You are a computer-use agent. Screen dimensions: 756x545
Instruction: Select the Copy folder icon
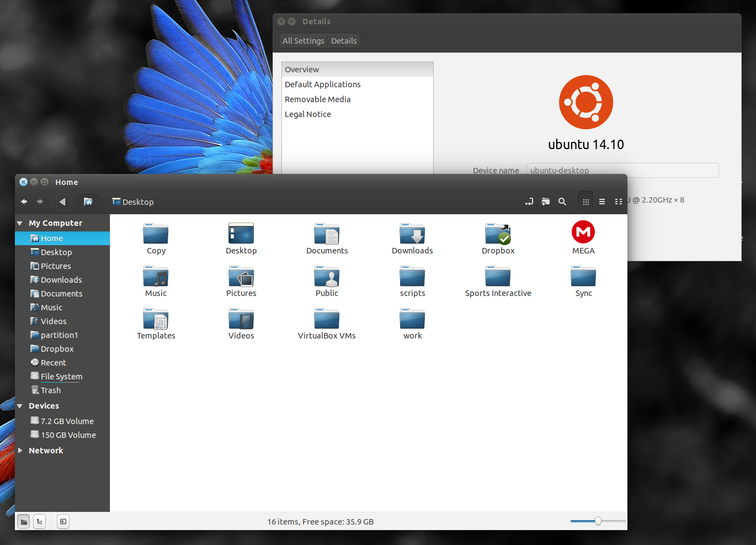pyautogui.click(x=156, y=234)
